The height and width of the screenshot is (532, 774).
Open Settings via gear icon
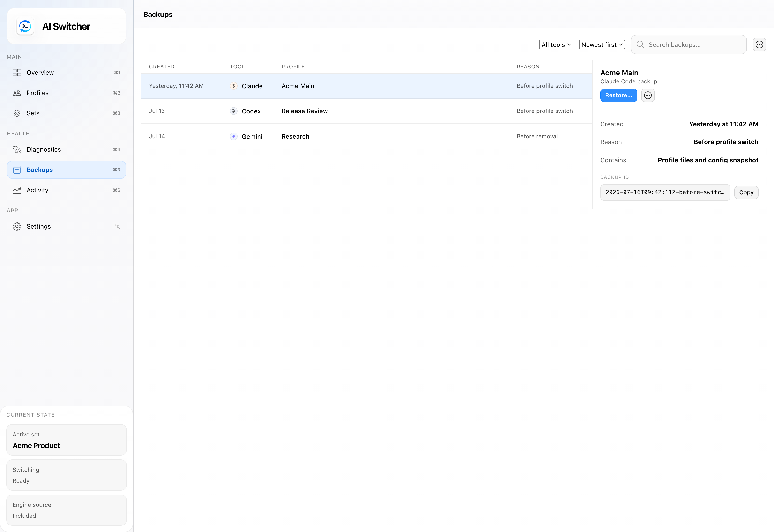(17, 226)
